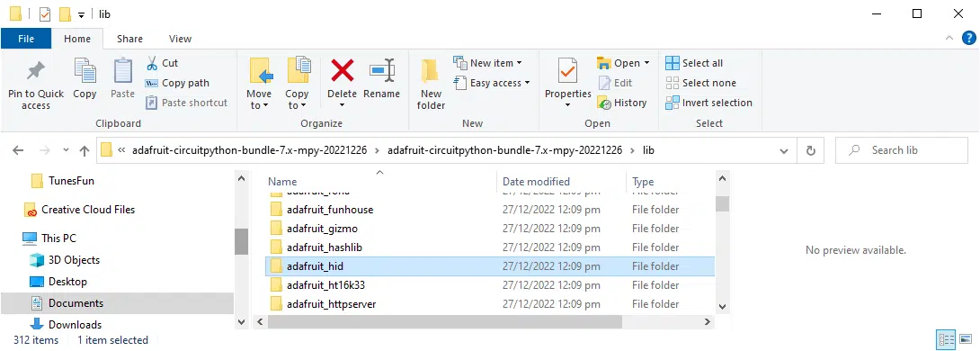Click the Edit ribbon button

(x=615, y=83)
